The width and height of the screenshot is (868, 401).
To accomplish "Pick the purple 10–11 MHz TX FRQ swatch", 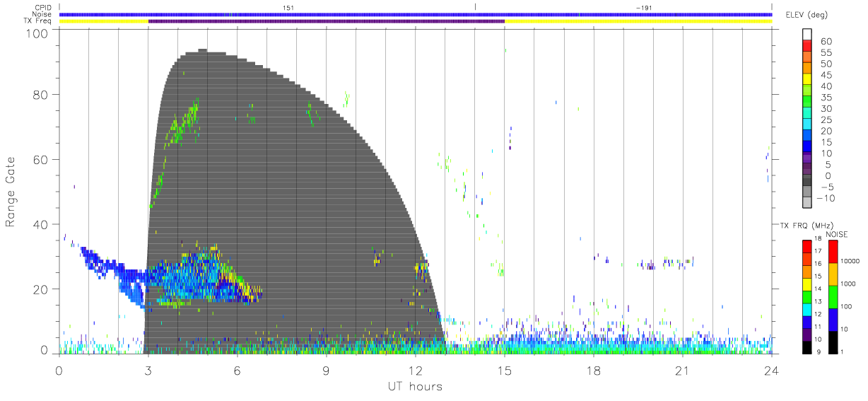I will coord(807,334).
